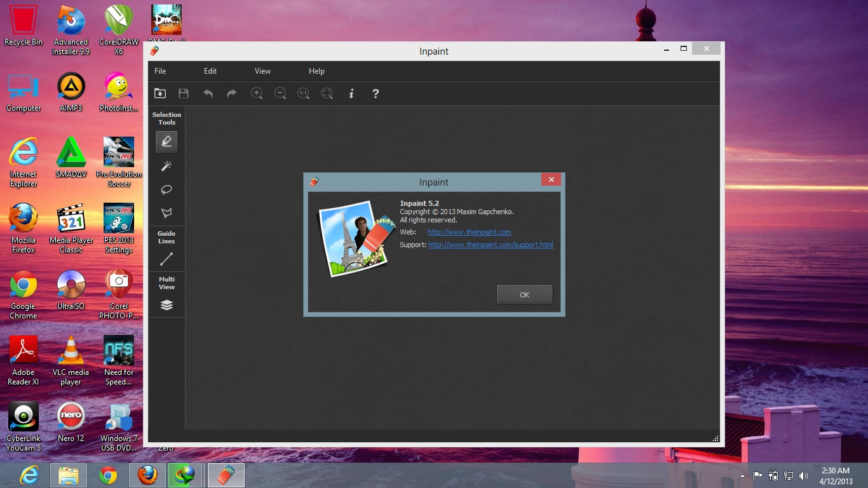Click the Pro Evolution Soccer desktop icon
The width and height of the screenshot is (868, 488).
pos(119,162)
